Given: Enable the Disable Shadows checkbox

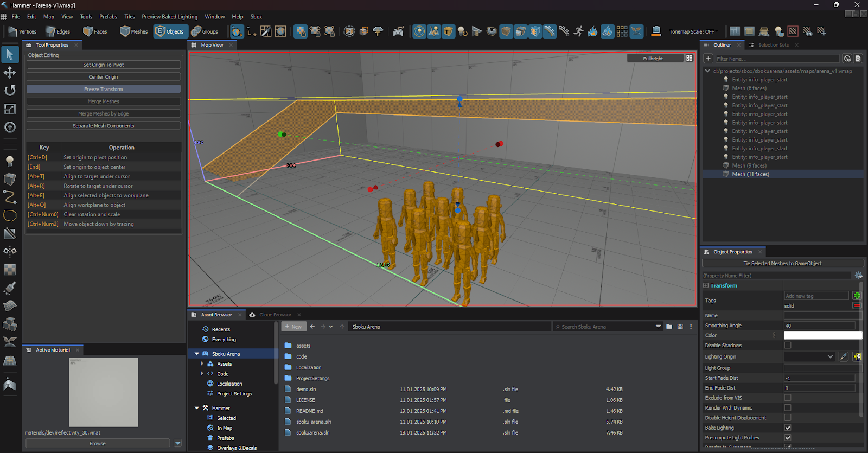Looking at the screenshot, I should [788, 345].
